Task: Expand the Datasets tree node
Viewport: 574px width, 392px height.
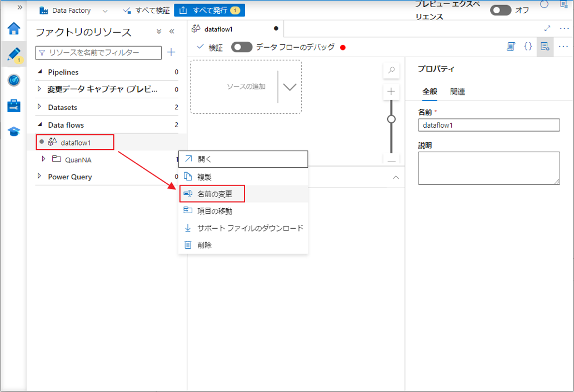Action: pos(39,107)
